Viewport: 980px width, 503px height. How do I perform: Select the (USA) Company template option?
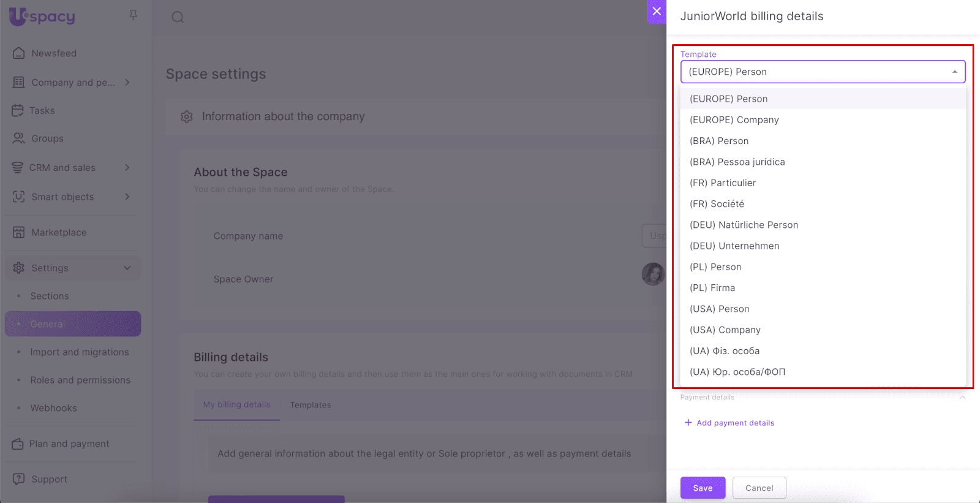click(725, 330)
